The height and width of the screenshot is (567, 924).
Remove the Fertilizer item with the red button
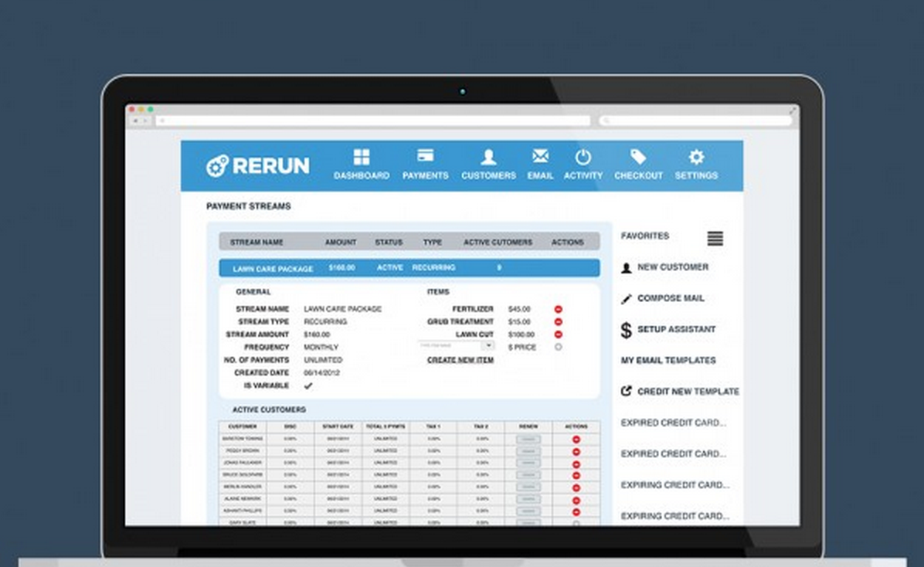(x=559, y=308)
